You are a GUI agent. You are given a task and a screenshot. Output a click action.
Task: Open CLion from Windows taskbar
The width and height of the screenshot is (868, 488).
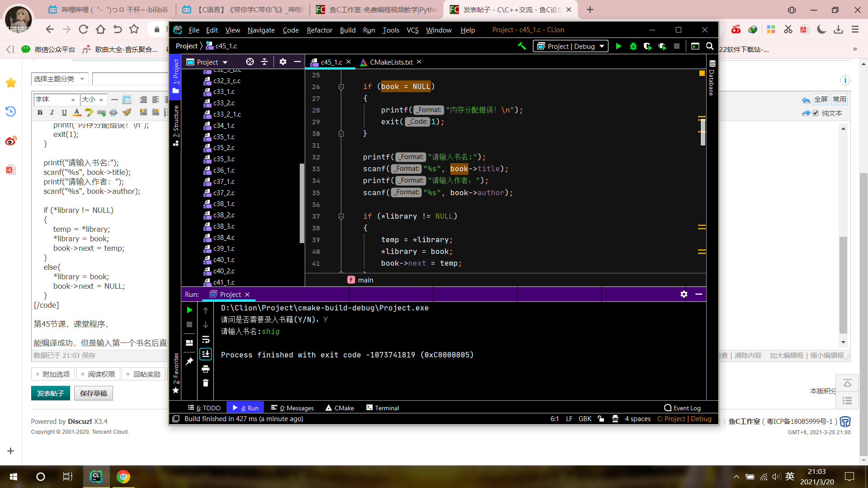(x=96, y=476)
